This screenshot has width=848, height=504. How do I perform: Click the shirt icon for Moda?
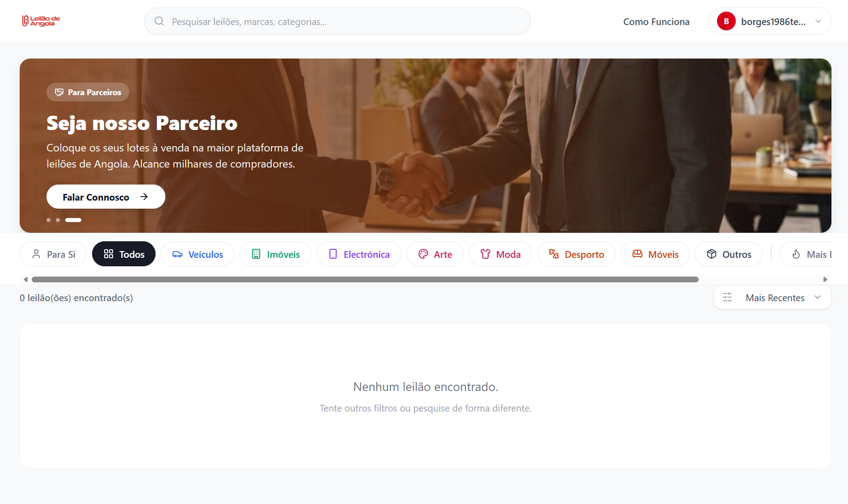[485, 254]
